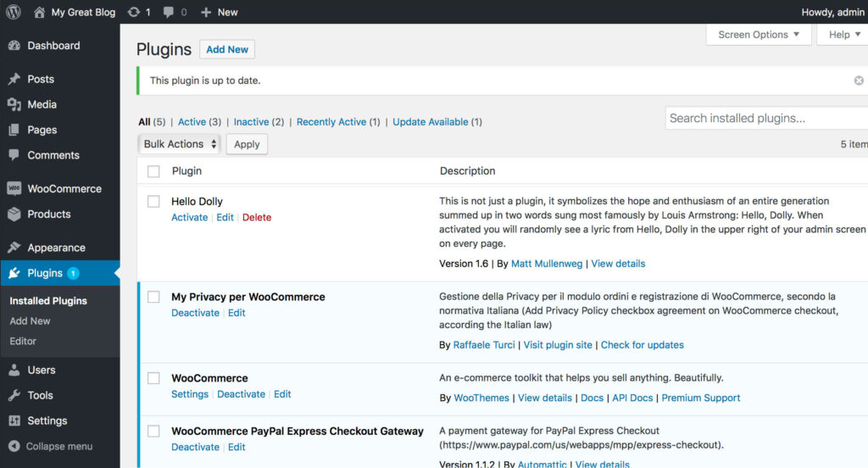Expand Screen Options panel
The image size is (868, 468).
pyautogui.click(x=759, y=35)
